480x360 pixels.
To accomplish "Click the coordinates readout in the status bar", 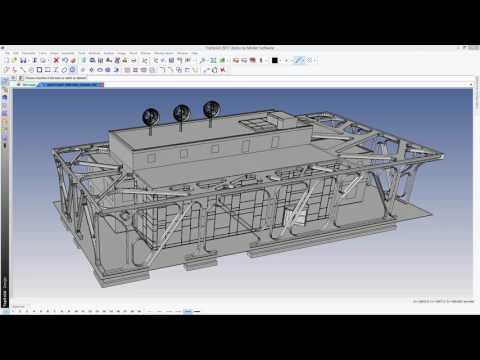I will point(443,301).
